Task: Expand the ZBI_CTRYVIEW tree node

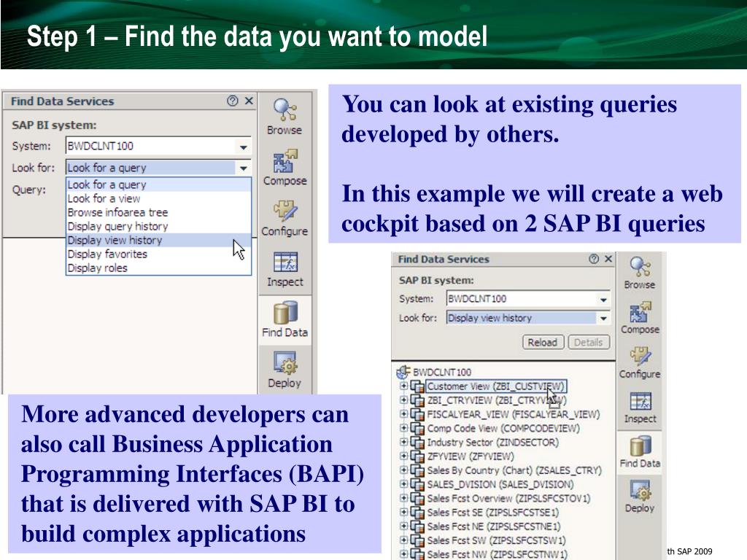Action: [x=403, y=400]
